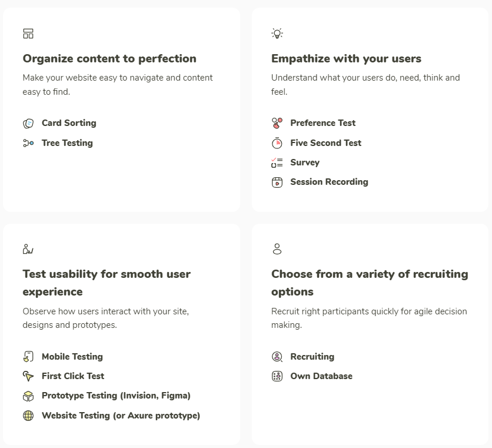
Task: Click the Session Recording camera icon
Action: tap(277, 182)
